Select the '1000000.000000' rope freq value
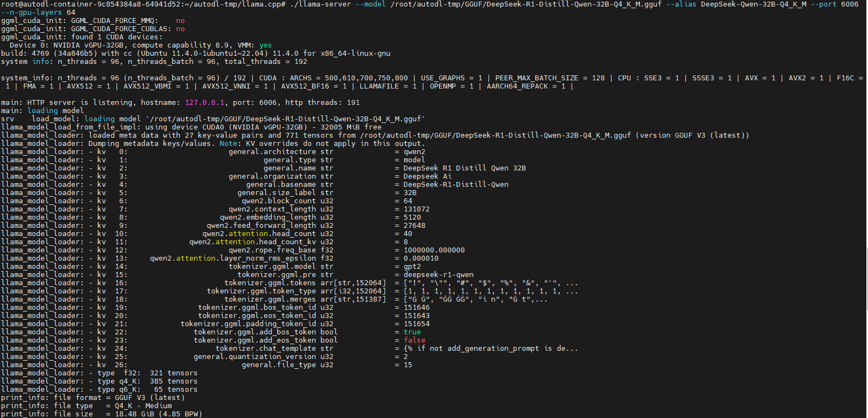The height and width of the screenshot is (418, 868). click(434, 250)
